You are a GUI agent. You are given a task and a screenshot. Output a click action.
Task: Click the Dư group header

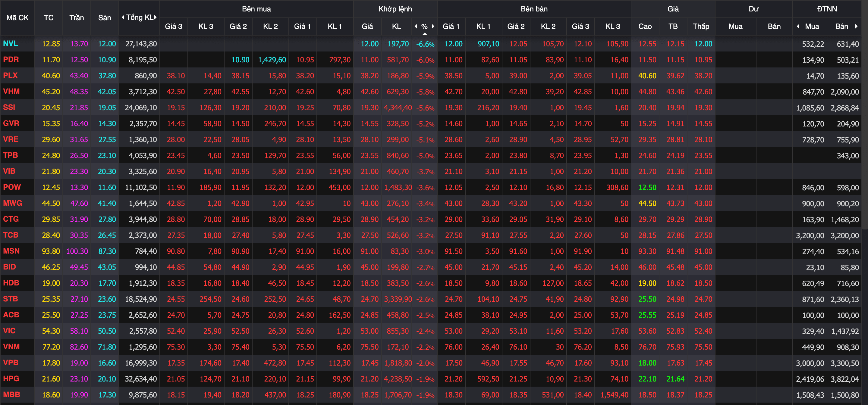click(754, 9)
